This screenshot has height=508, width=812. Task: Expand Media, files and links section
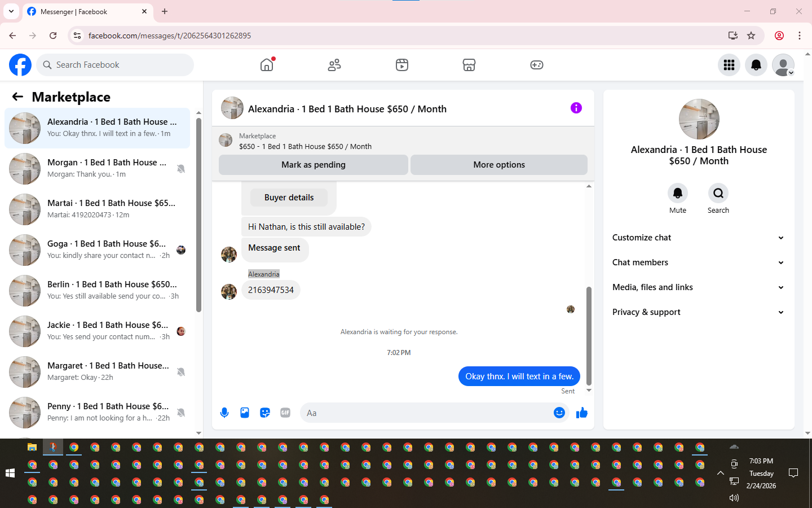[x=699, y=287]
